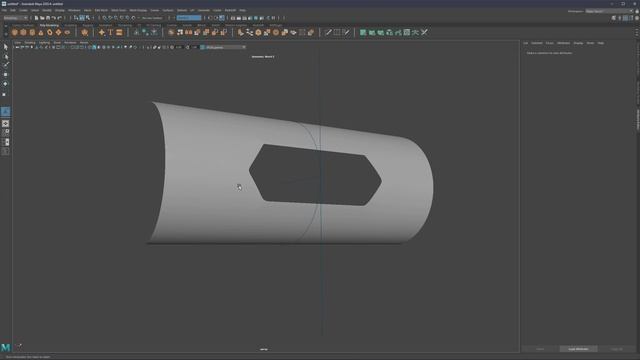Click the Open Scene status line icon
This screenshot has width=640, height=360.
42,18
